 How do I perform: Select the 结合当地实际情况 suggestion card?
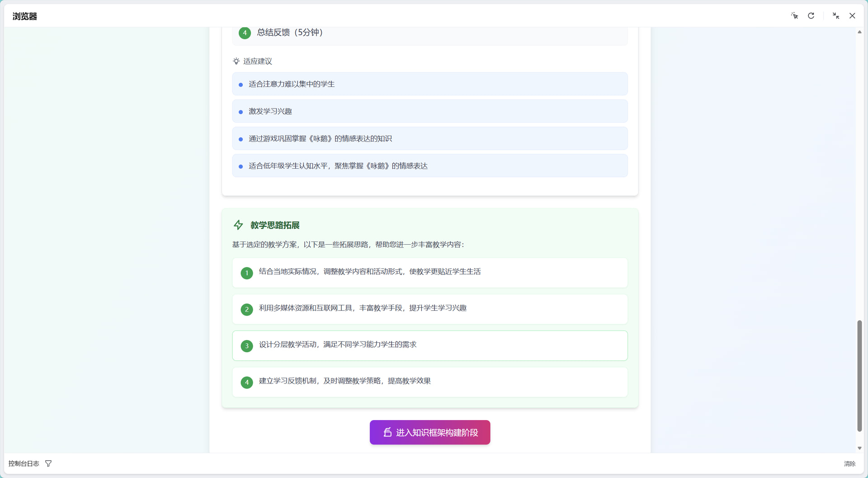(x=429, y=273)
